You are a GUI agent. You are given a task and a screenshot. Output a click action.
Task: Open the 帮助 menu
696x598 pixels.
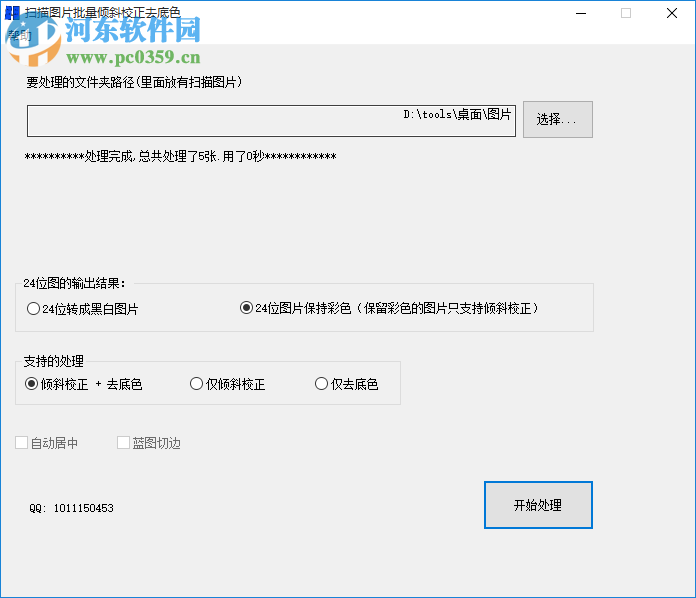coord(20,36)
